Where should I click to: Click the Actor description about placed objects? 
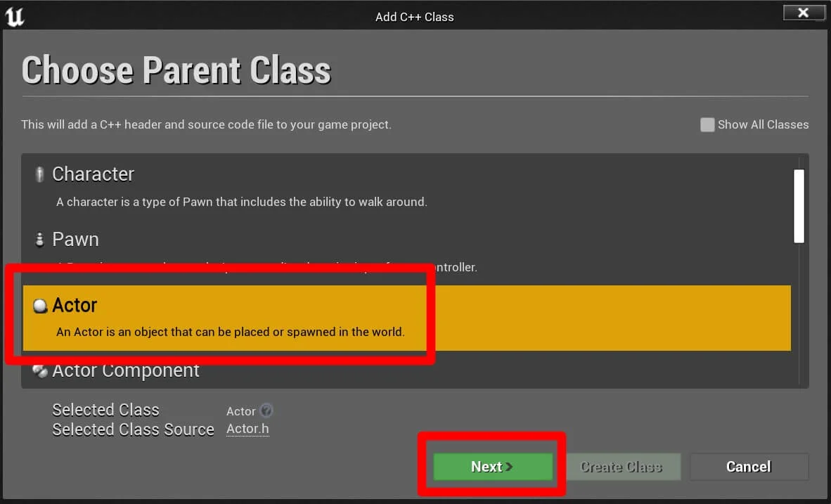(230, 332)
